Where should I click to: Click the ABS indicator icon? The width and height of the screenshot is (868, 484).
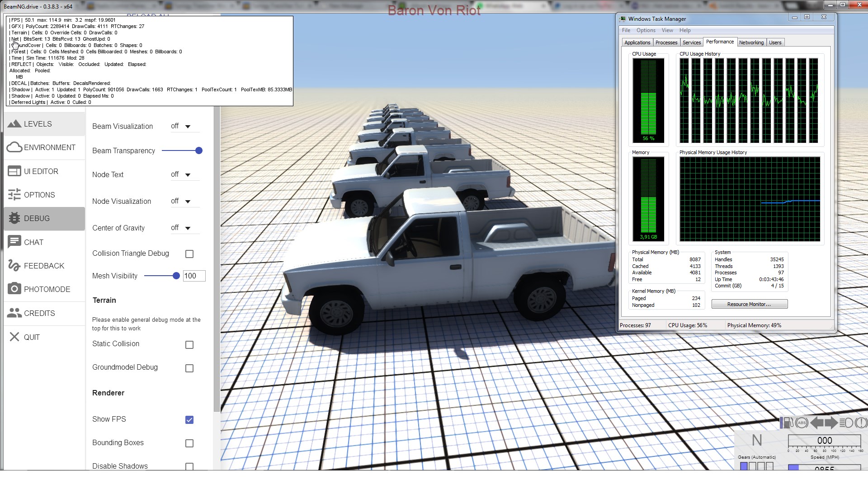tap(802, 423)
